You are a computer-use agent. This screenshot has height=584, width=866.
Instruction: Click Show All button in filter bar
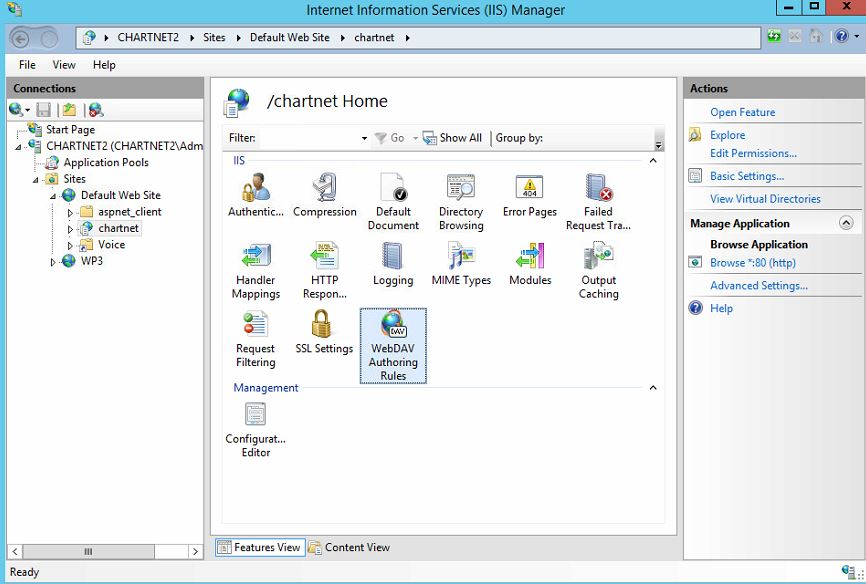point(452,138)
